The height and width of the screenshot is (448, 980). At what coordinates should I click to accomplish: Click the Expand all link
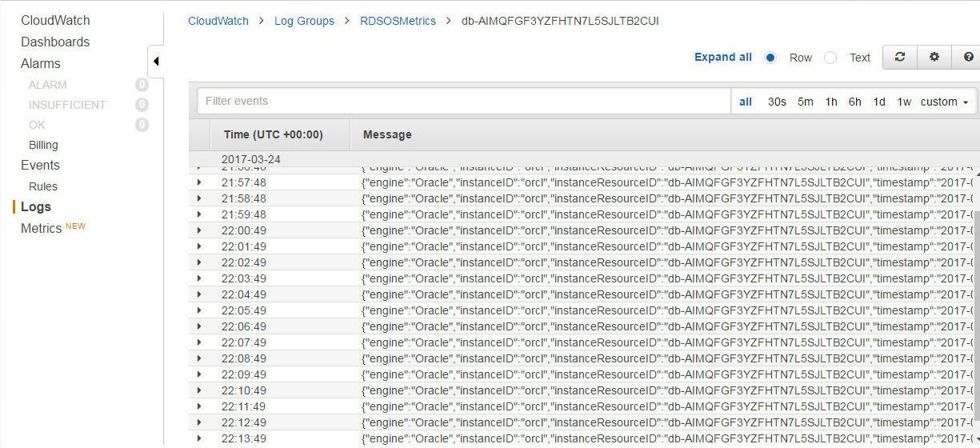(x=723, y=57)
